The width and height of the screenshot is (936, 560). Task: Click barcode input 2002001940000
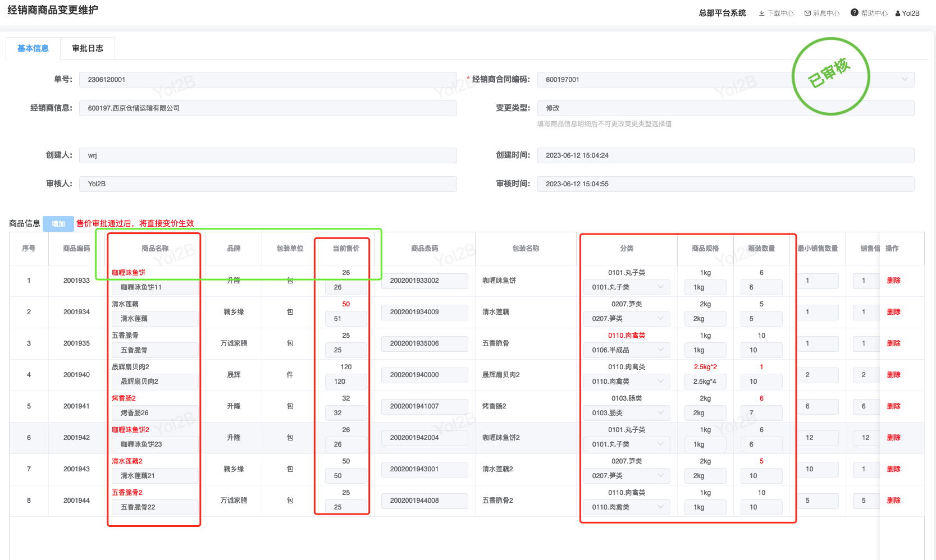click(424, 375)
